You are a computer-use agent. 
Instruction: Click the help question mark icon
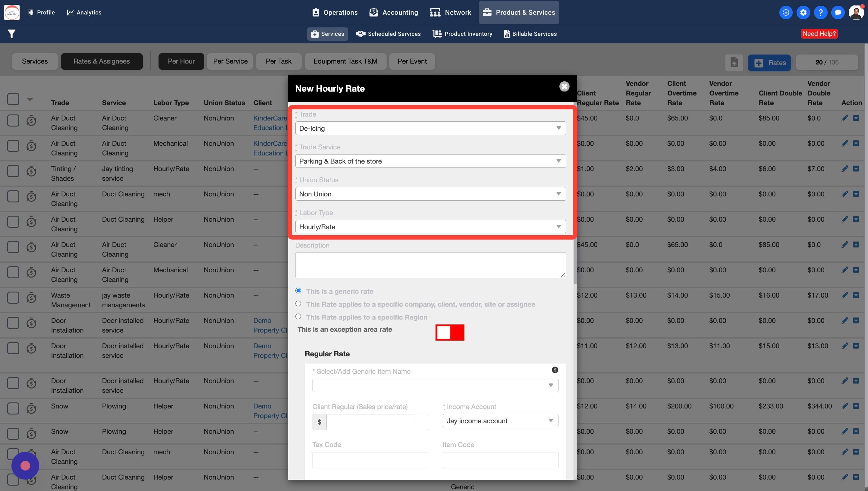click(820, 12)
